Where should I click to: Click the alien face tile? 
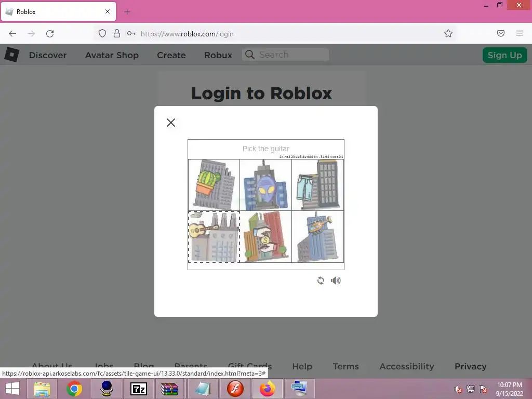pos(265,185)
